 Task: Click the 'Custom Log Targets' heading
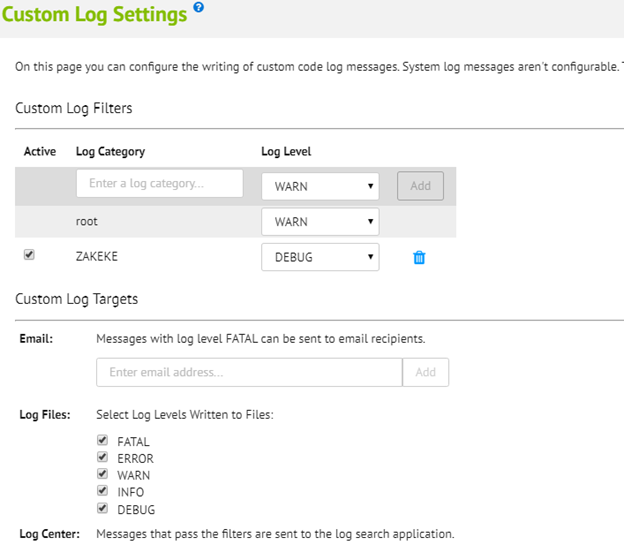76,299
